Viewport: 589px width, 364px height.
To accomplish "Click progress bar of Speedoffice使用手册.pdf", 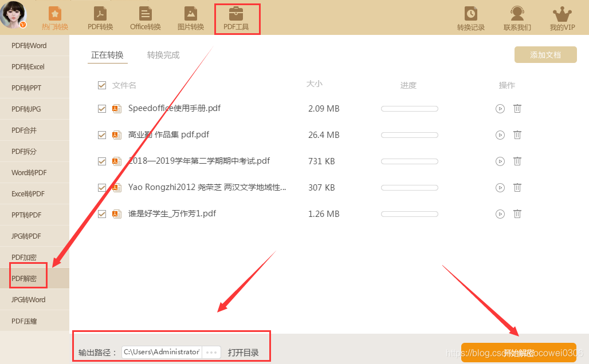I will 410,109.
